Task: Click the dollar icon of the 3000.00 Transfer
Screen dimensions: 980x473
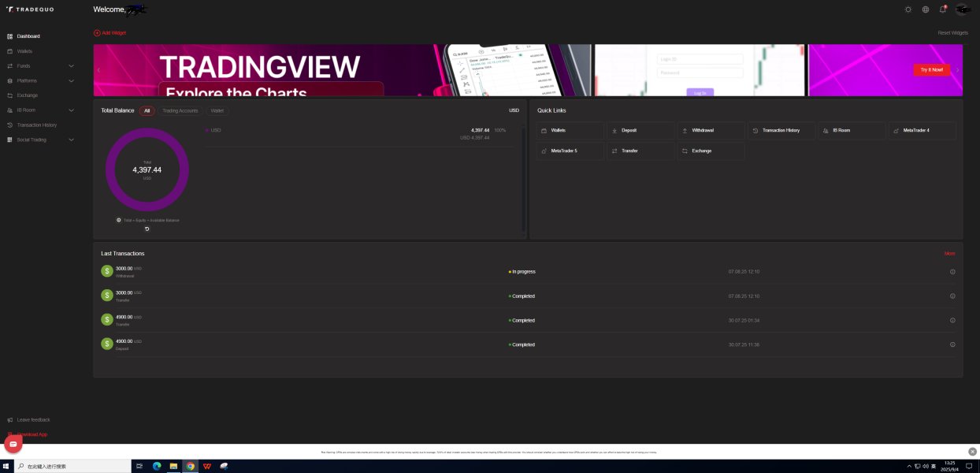Action: click(x=107, y=296)
